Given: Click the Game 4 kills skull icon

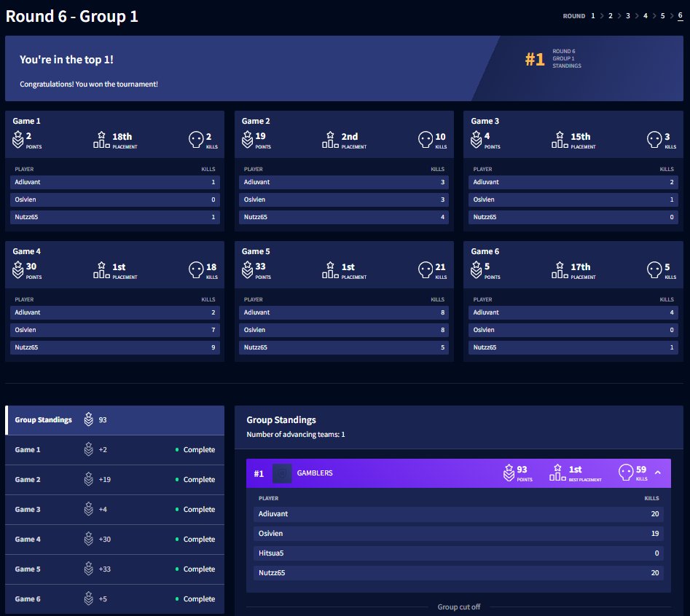Looking at the screenshot, I should click(196, 269).
